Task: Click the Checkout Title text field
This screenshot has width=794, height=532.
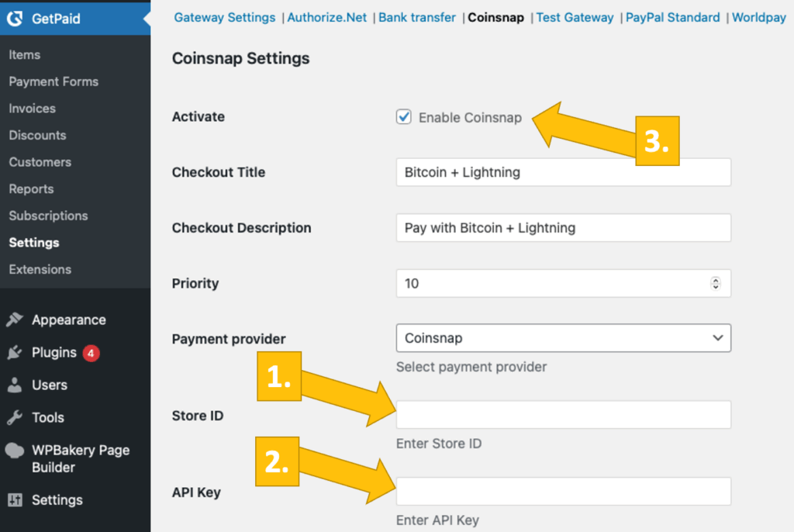Action: click(563, 172)
